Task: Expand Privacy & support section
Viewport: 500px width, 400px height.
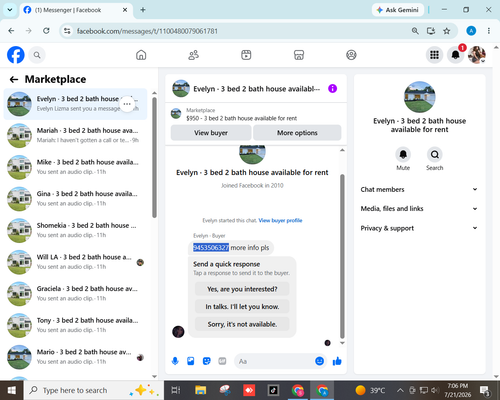Action: [x=419, y=228]
